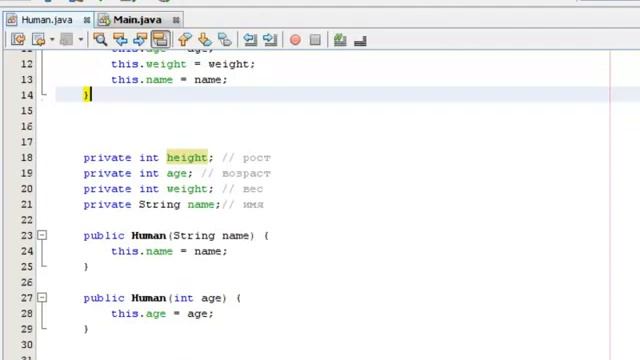The width and height of the screenshot is (640, 360).
Task: Click 'this.name = name;' on line 24
Action: [169, 251]
